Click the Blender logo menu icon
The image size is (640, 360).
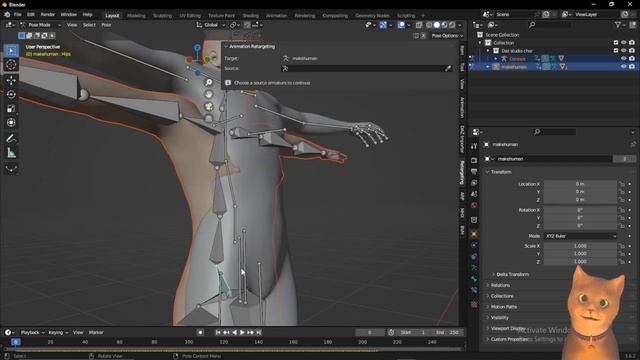click(x=7, y=15)
